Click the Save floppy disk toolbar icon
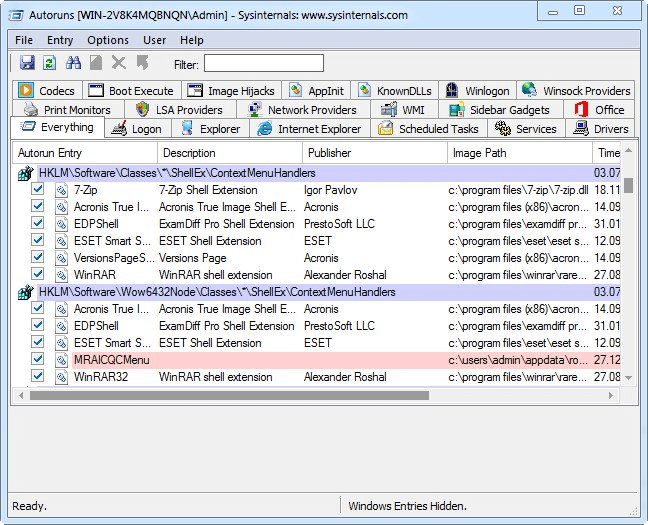 pos(27,63)
